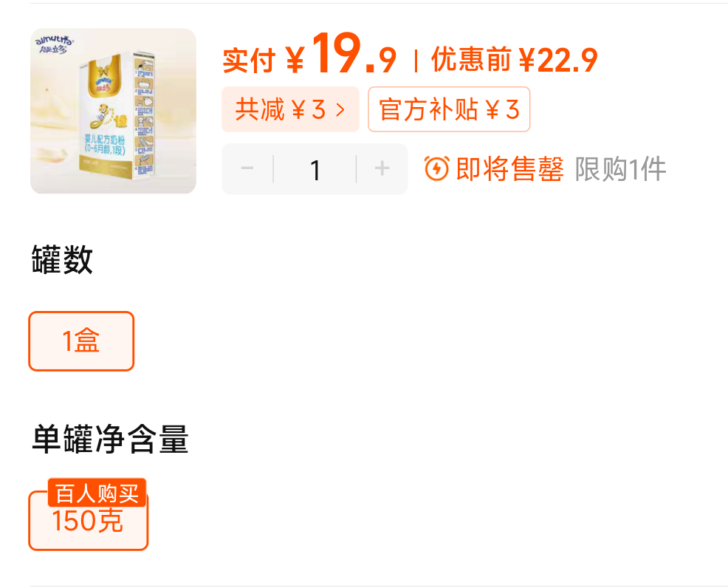
Task: Expand the 共减 ¥3 discount details
Action: coord(291,109)
